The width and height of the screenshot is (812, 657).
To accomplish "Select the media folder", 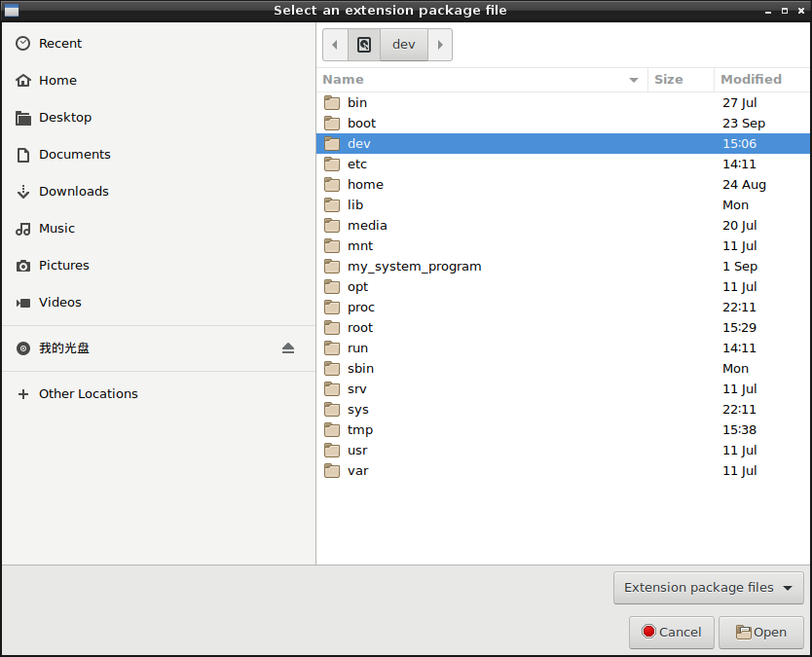I will click(563, 225).
